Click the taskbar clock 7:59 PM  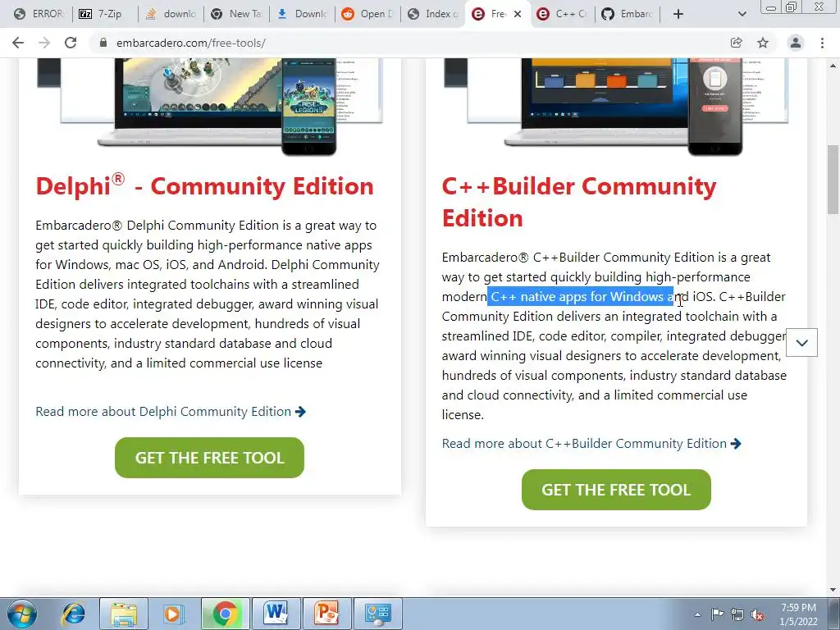(x=798, y=614)
